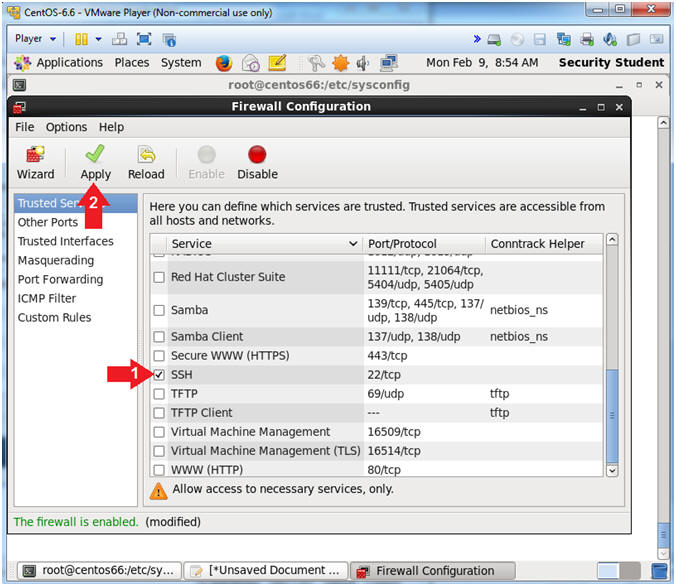
Task: Click the workspace switcher in bottom panel
Action: pos(619,571)
